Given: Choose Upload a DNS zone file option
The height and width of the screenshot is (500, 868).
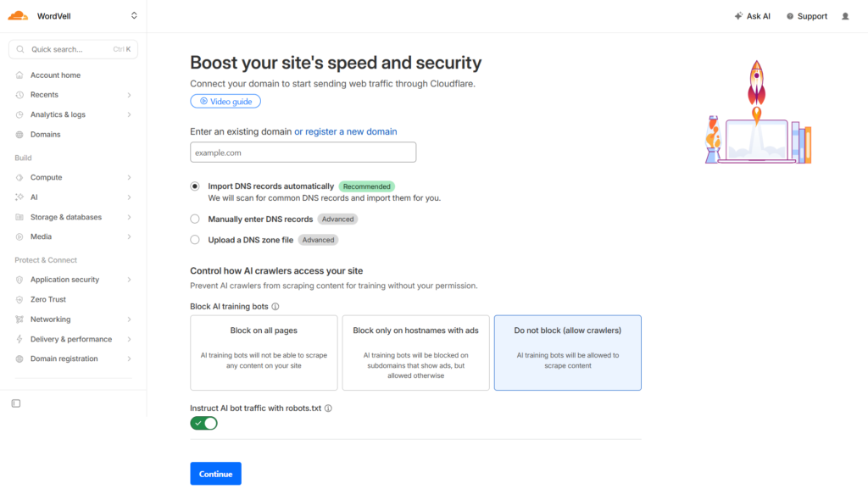Looking at the screenshot, I should [195, 240].
